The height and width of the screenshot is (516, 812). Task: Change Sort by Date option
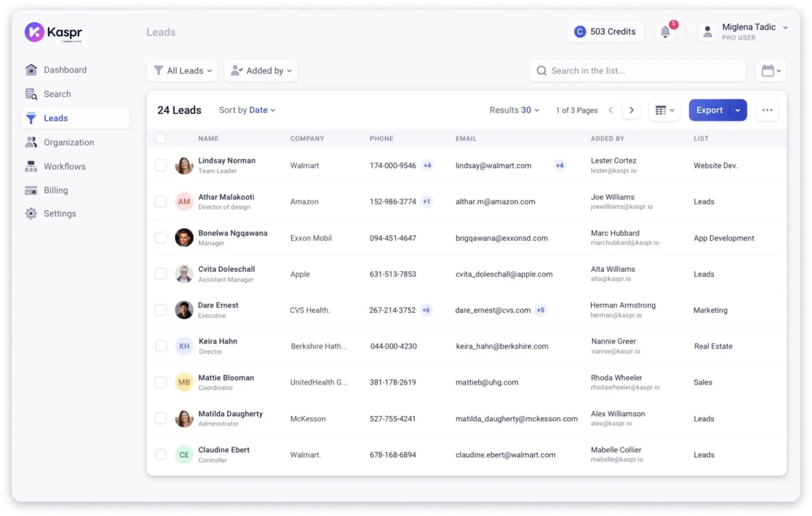coord(262,110)
